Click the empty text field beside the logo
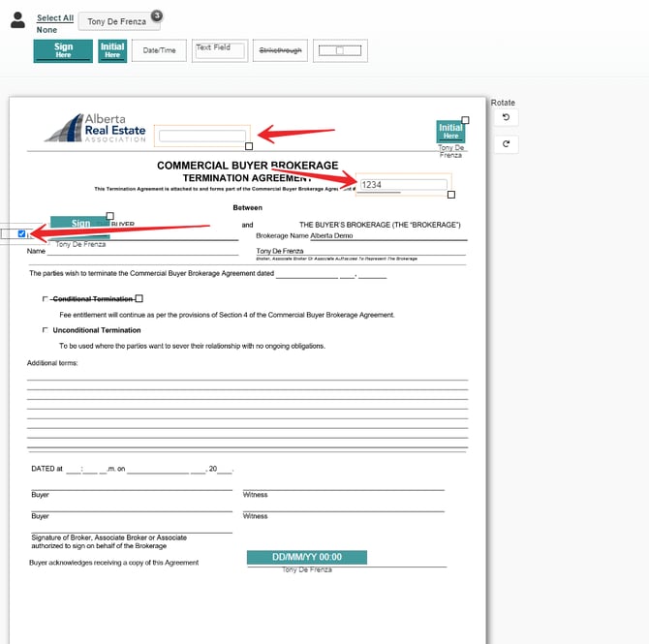This screenshot has width=649, height=644. 202,136
